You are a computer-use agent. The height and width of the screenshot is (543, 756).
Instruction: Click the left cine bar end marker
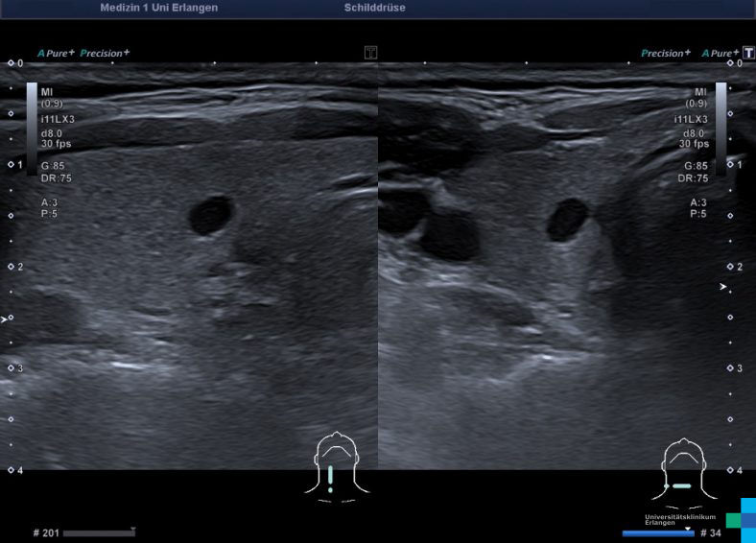133,530
